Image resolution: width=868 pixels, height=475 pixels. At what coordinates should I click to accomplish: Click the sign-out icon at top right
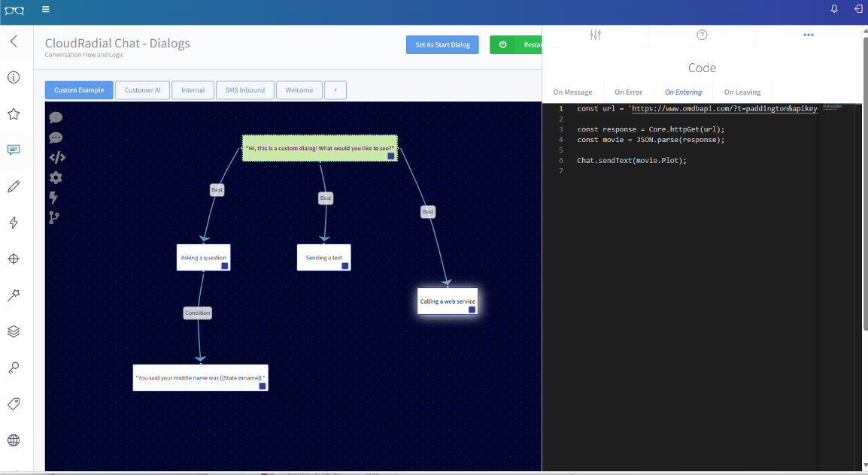[858, 9]
